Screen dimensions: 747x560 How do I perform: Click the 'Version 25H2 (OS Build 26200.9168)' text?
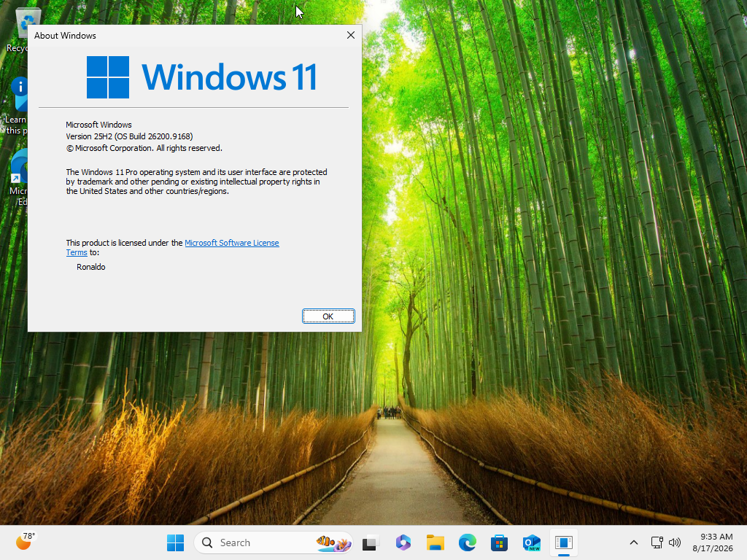[x=129, y=136]
